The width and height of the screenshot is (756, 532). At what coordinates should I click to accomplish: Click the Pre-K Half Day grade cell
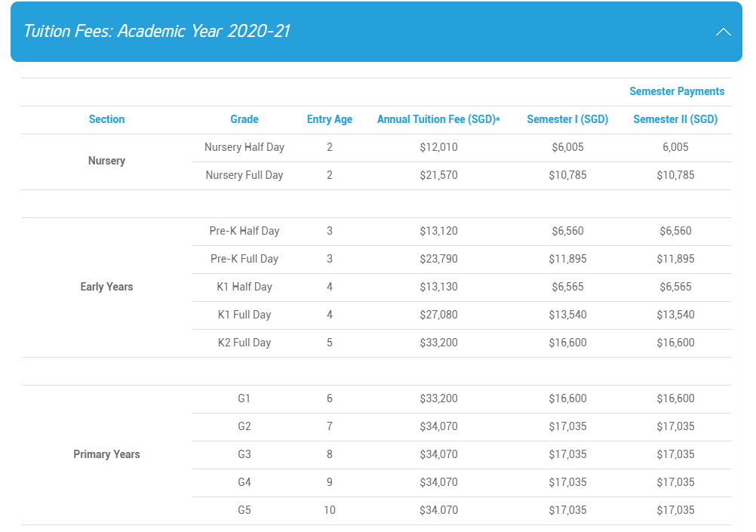pos(244,231)
